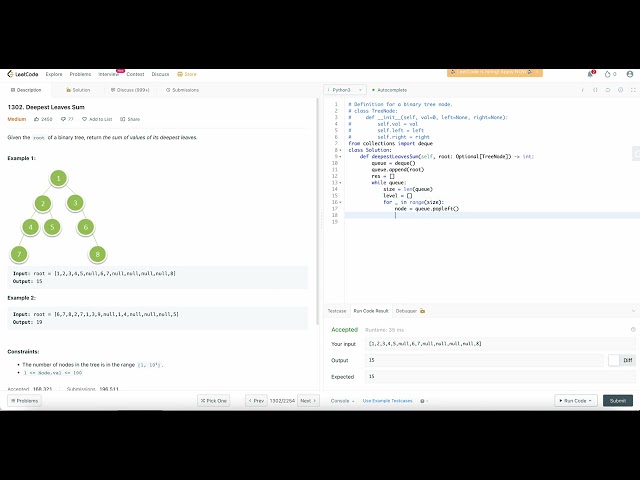Image resolution: width=640 pixels, height=480 pixels.
Task: Select the Testcase tab
Action: 337,311
